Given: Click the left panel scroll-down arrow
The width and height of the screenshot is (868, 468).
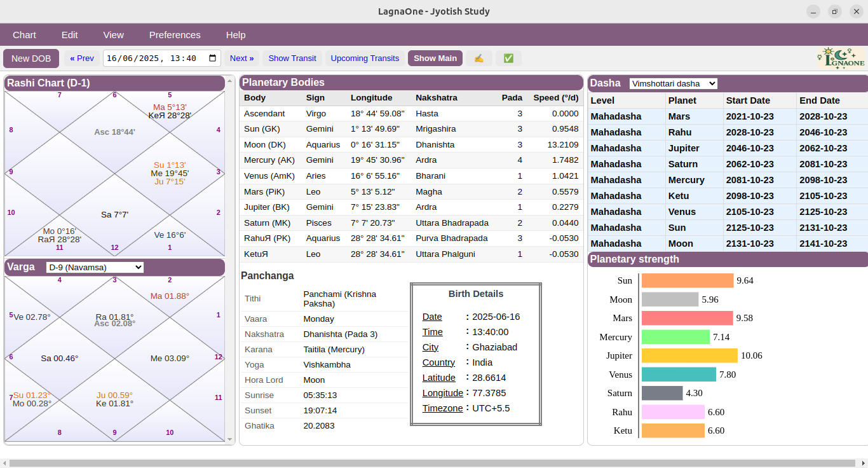Looking at the screenshot, I should (x=230, y=439).
